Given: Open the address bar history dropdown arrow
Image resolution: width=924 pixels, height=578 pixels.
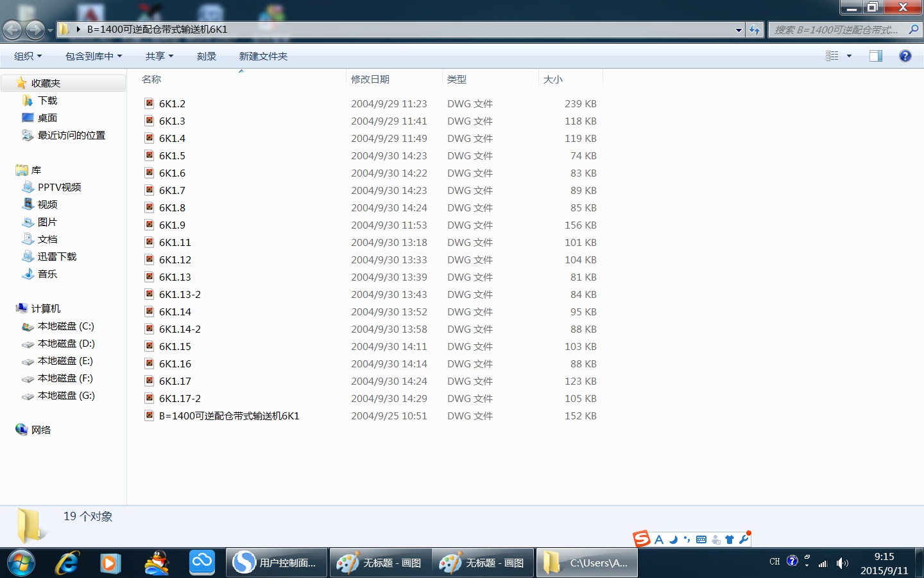Looking at the screenshot, I should click(739, 30).
